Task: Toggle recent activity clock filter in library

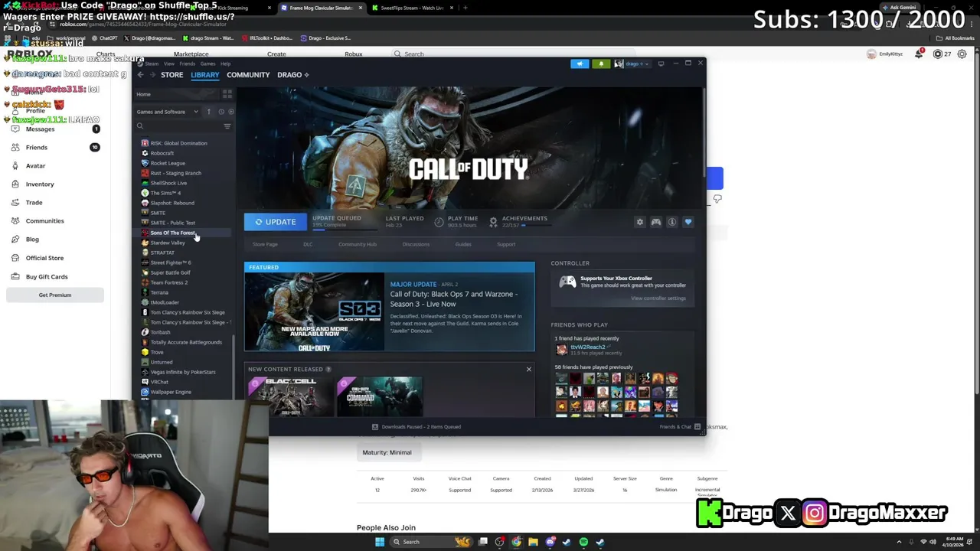Action: tap(221, 112)
